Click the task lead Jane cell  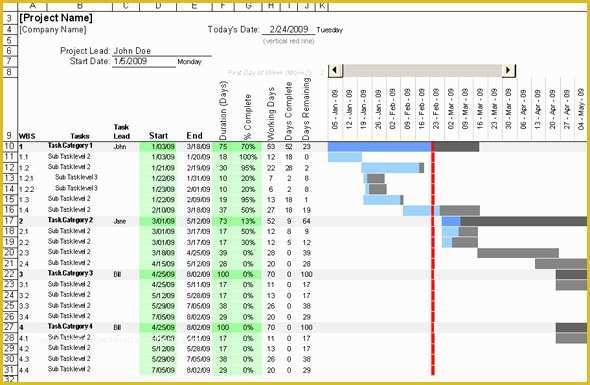coord(120,221)
